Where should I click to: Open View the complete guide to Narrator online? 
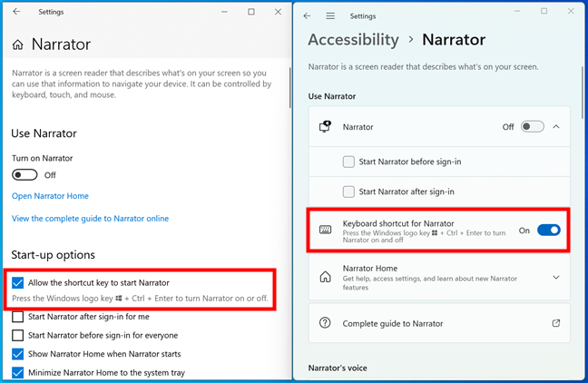pos(90,219)
